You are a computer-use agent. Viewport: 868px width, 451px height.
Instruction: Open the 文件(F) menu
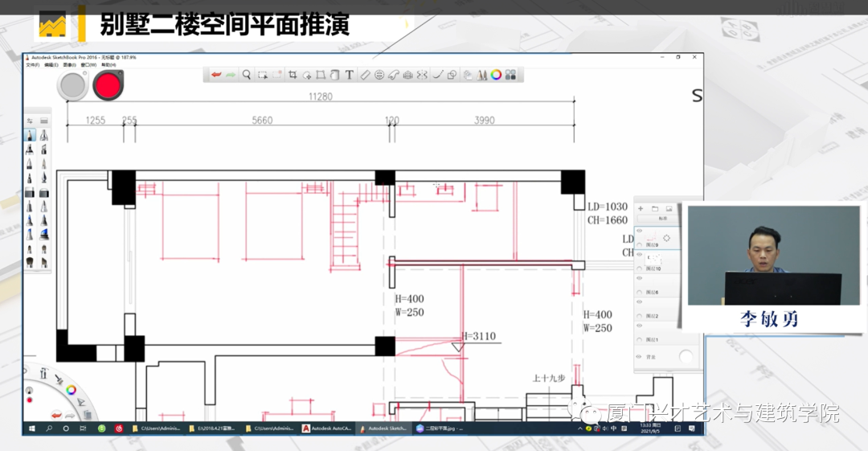[x=33, y=65]
